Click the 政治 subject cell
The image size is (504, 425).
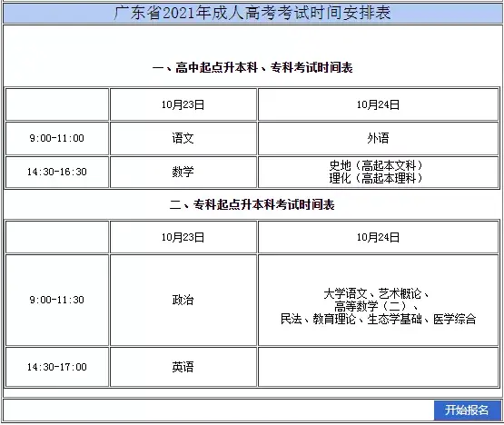pyautogui.click(x=183, y=301)
